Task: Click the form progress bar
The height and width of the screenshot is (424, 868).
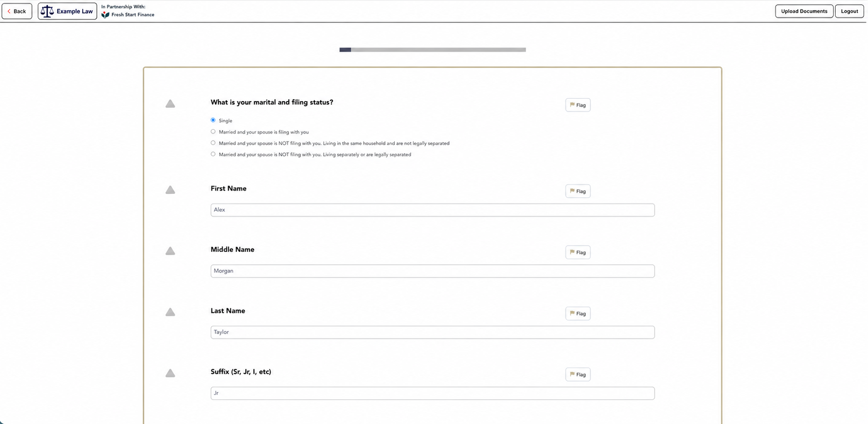Action: click(433, 50)
